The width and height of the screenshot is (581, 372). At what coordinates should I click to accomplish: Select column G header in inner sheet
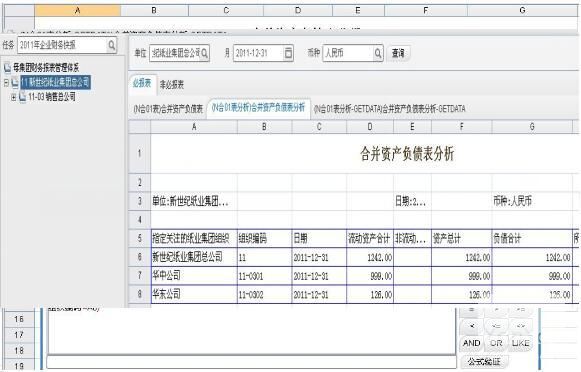click(x=532, y=127)
